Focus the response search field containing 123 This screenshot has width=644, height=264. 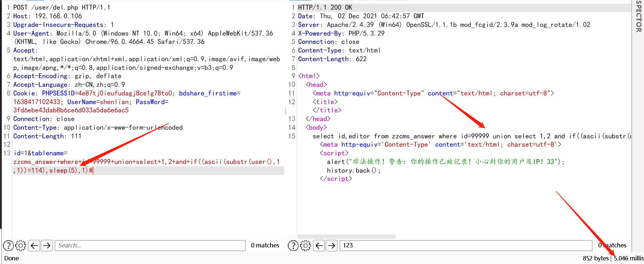pyautogui.click(x=466, y=246)
